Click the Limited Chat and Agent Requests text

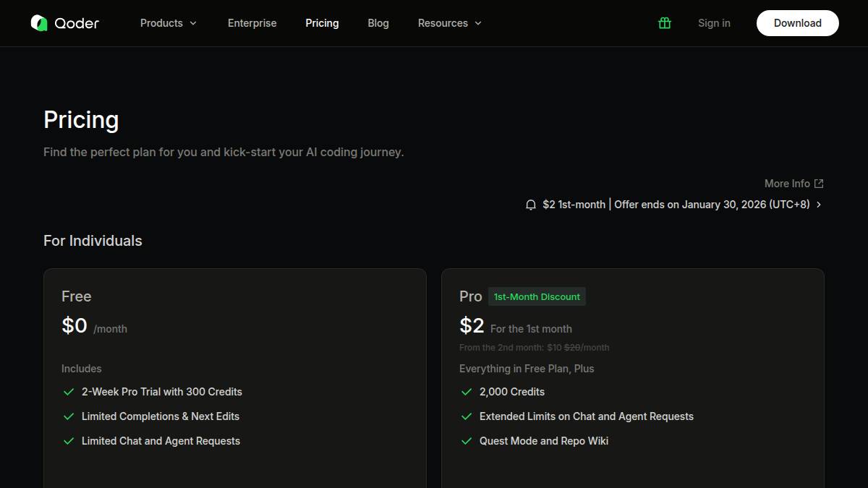(x=161, y=441)
